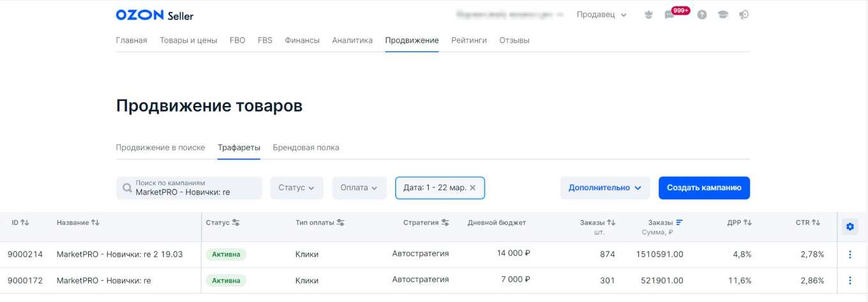The width and height of the screenshot is (868, 302).
Task: Click ДРР value 11,6%
Action: coord(740,280)
